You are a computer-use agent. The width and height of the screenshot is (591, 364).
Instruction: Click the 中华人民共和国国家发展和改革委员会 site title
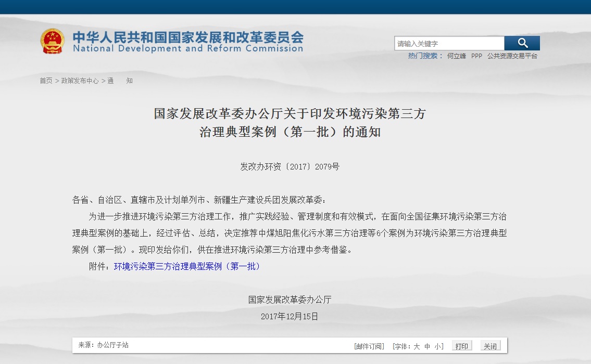(x=188, y=37)
